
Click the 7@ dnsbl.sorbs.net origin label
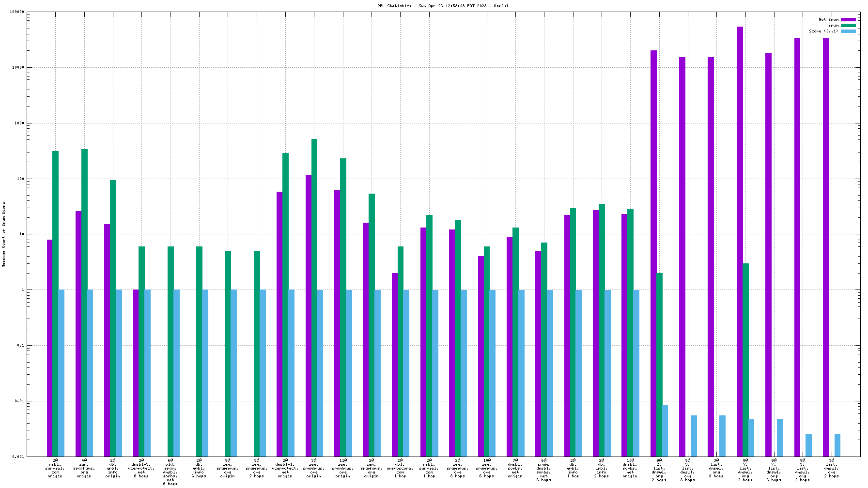click(515, 468)
